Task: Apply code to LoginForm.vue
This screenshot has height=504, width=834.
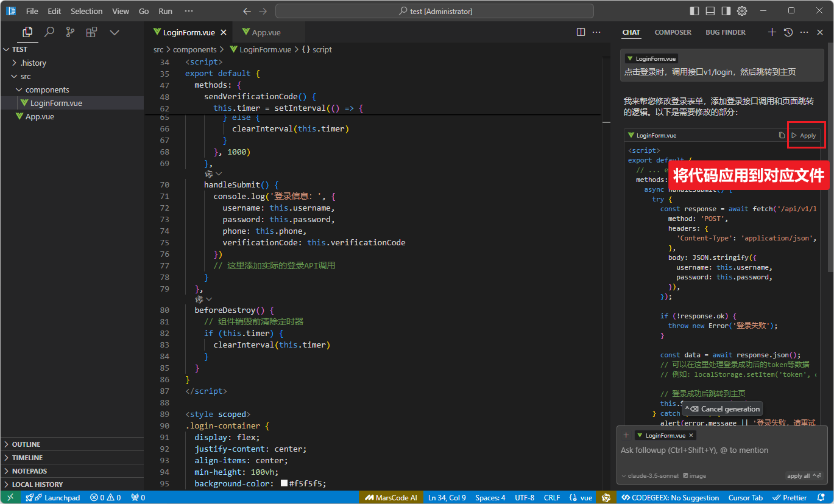Action: click(x=804, y=135)
